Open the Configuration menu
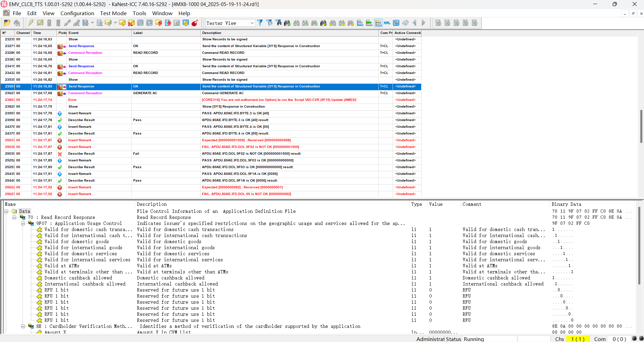 click(77, 13)
